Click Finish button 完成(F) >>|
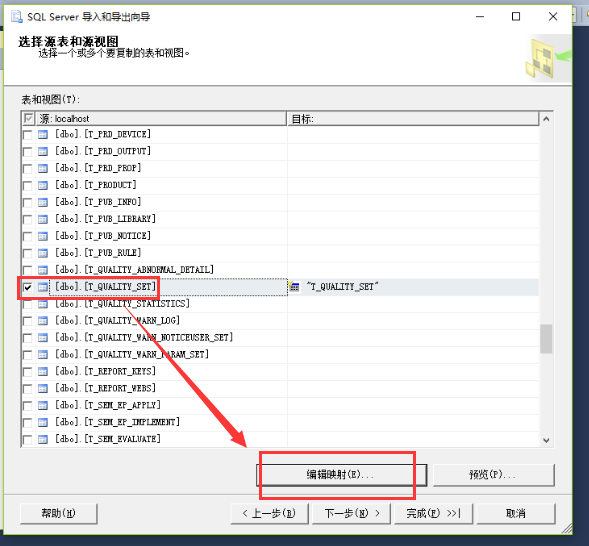 [433, 513]
